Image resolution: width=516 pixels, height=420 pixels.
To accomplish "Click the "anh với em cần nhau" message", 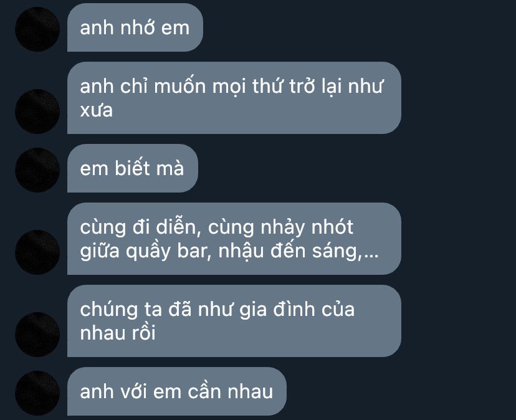I will [177, 391].
